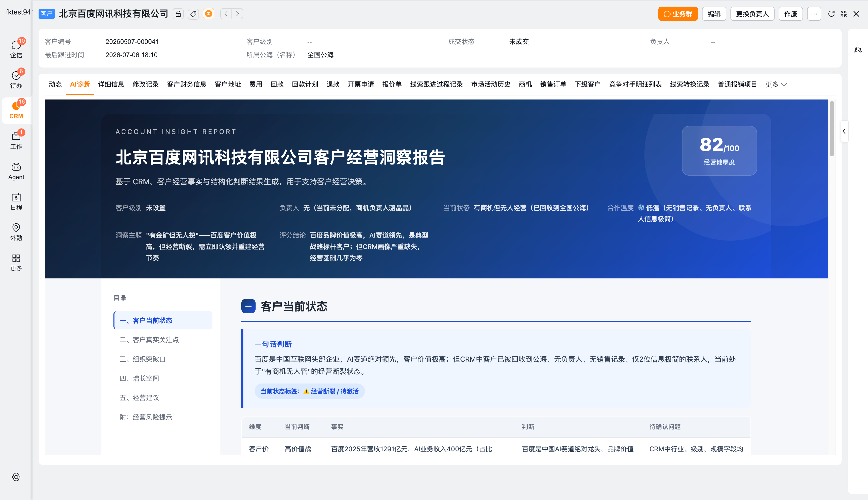Viewport: 868px width, 500px height.
Task: Open the 待办 to-do sidebar icon
Action: coord(16,79)
